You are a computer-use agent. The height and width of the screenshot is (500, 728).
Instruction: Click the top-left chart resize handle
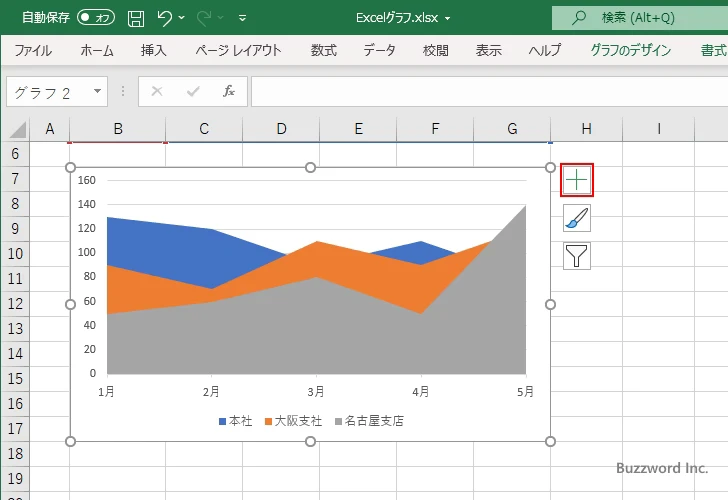coord(71,167)
